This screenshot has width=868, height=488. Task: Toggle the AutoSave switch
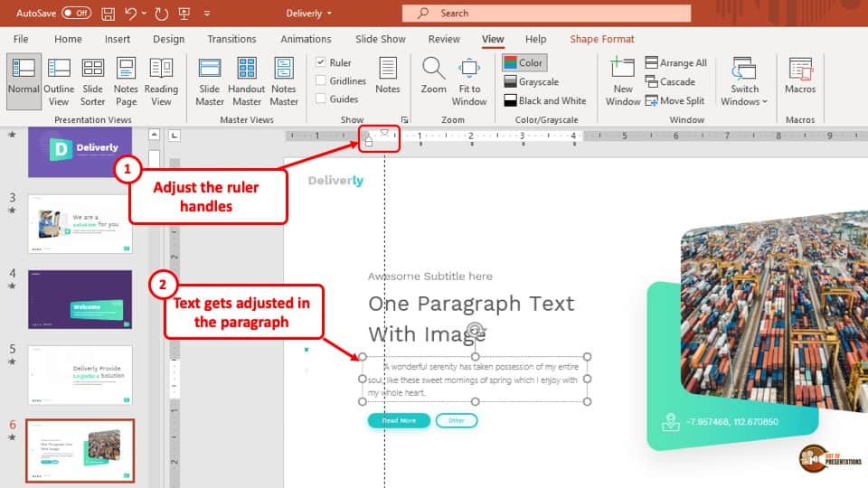[x=76, y=13]
